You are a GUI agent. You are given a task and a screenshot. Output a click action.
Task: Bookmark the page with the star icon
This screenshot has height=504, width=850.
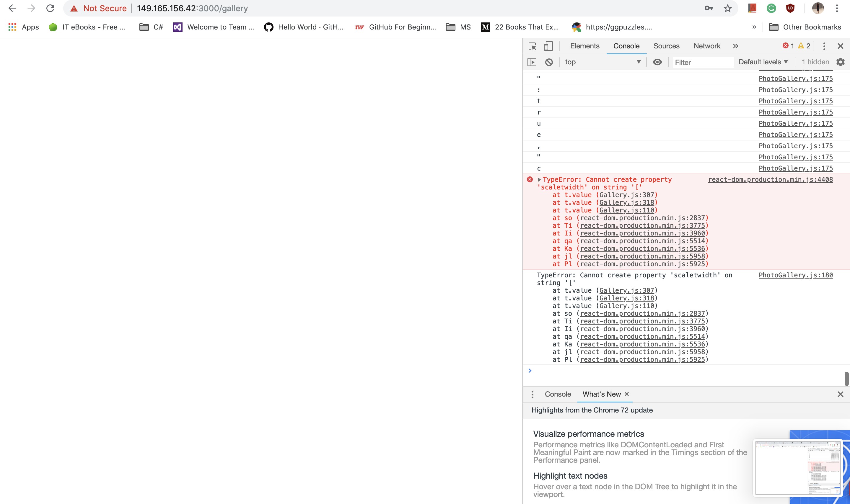[x=727, y=8]
